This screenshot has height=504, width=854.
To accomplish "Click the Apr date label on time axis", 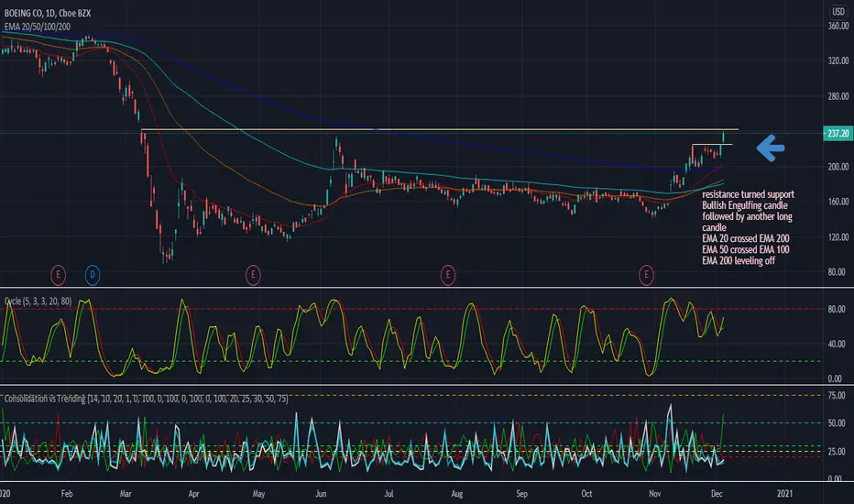I will pos(193,494).
